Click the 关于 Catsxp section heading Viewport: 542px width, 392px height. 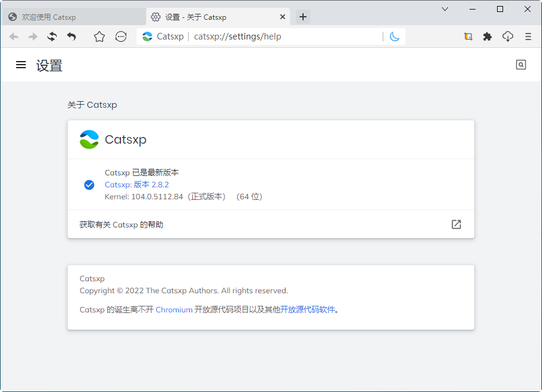[92, 105]
